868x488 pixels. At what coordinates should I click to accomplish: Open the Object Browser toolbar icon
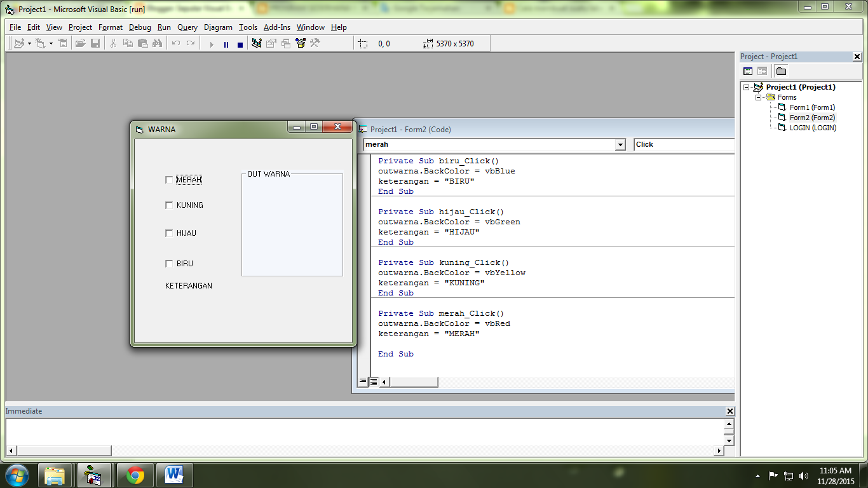301,43
